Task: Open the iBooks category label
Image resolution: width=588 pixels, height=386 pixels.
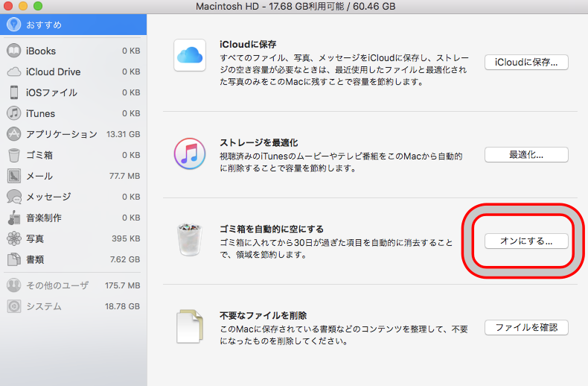Action: [41, 51]
